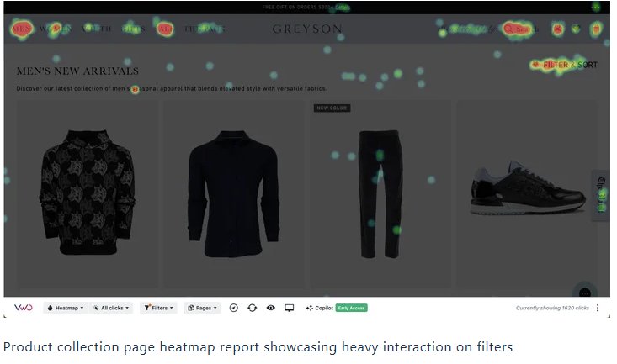Open the Heatmap view dropdown
This screenshot has width=617, height=364.
(x=66, y=308)
